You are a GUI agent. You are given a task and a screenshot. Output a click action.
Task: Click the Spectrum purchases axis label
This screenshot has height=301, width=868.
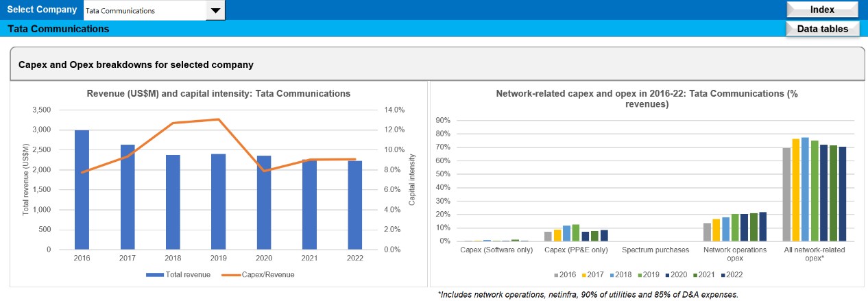coord(656,250)
